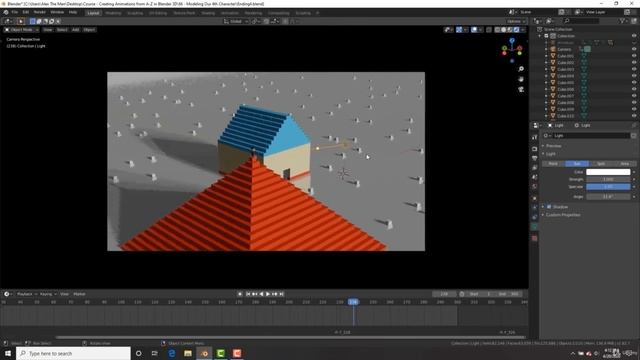Open the viewport Add menu
The height and width of the screenshot is (360, 640).
pos(76,30)
